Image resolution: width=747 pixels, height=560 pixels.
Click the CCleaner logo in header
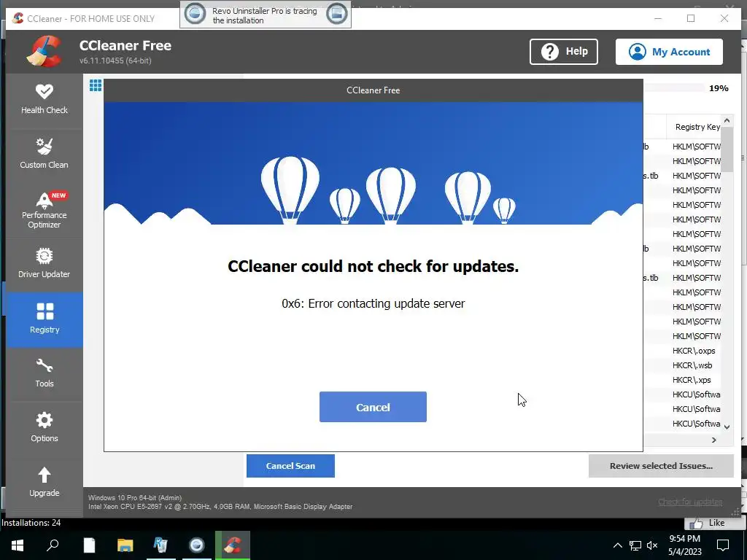[44, 52]
